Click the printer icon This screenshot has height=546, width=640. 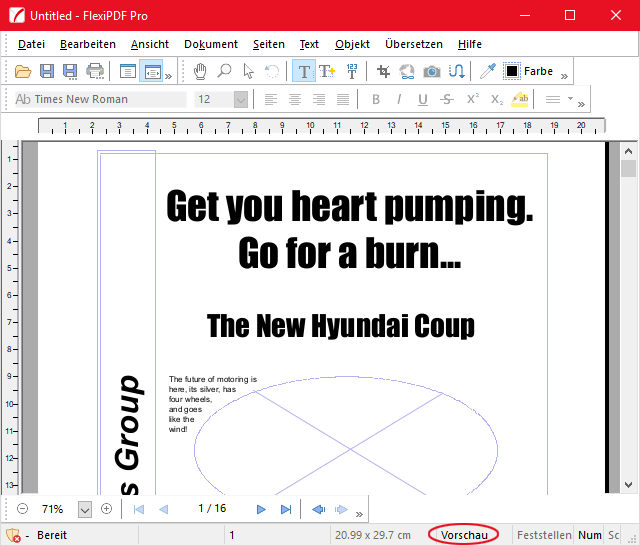tap(95, 71)
